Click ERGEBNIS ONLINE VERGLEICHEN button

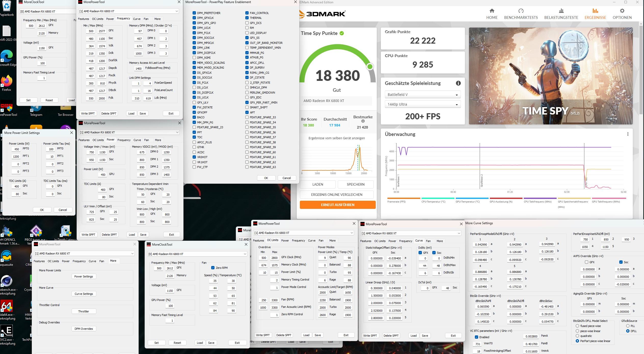tap(337, 195)
